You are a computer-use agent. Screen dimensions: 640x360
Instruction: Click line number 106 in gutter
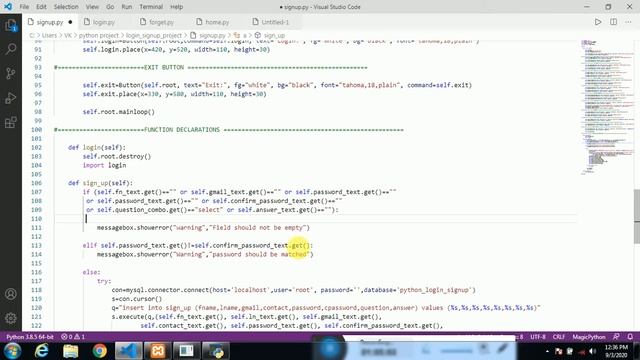(36, 183)
